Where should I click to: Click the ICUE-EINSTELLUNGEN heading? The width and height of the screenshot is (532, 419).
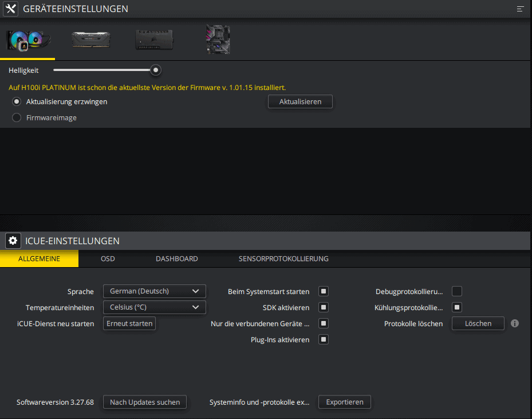click(72, 241)
